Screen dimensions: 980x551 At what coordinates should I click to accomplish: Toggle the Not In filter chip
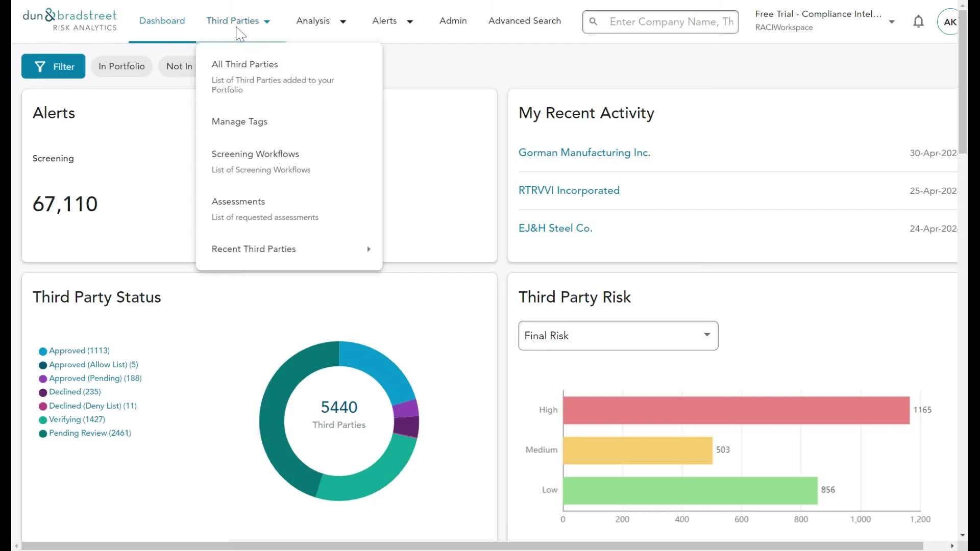179,66
